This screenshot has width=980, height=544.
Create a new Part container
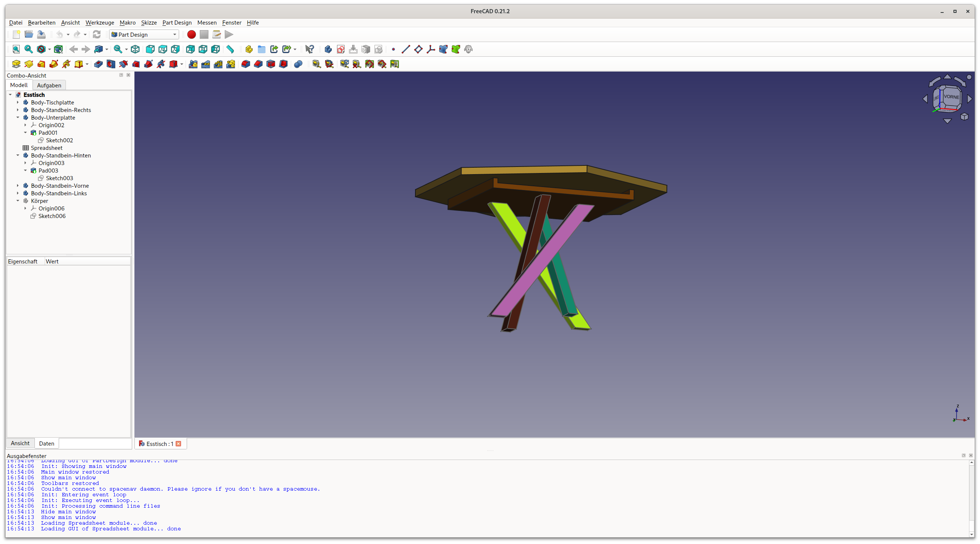(x=249, y=49)
